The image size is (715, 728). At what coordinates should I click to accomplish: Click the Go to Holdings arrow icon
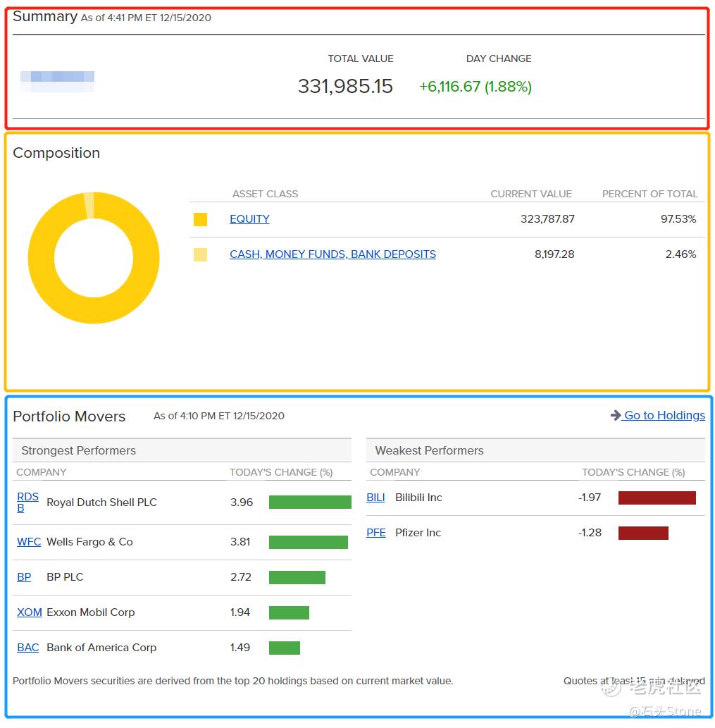pyautogui.click(x=616, y=415)
